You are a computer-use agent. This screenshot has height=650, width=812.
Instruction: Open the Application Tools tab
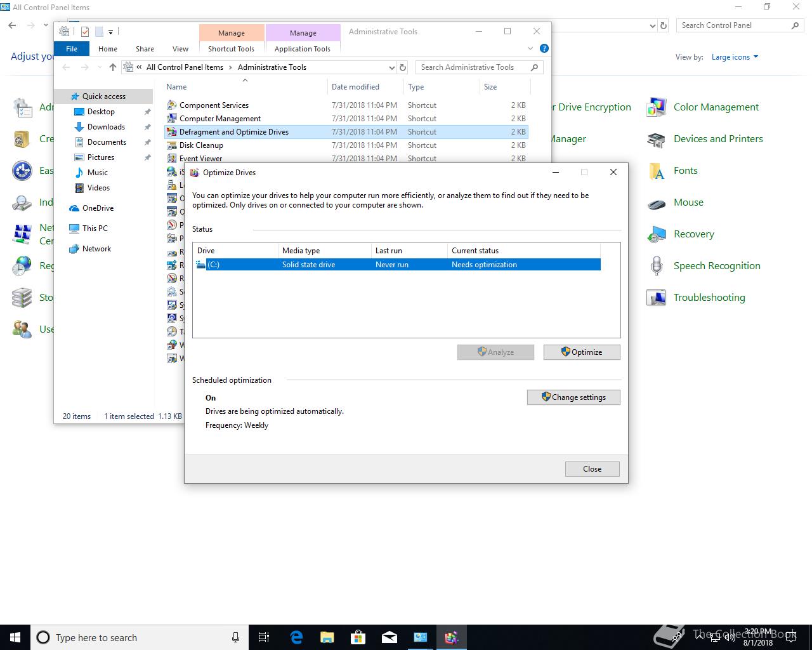303,49
